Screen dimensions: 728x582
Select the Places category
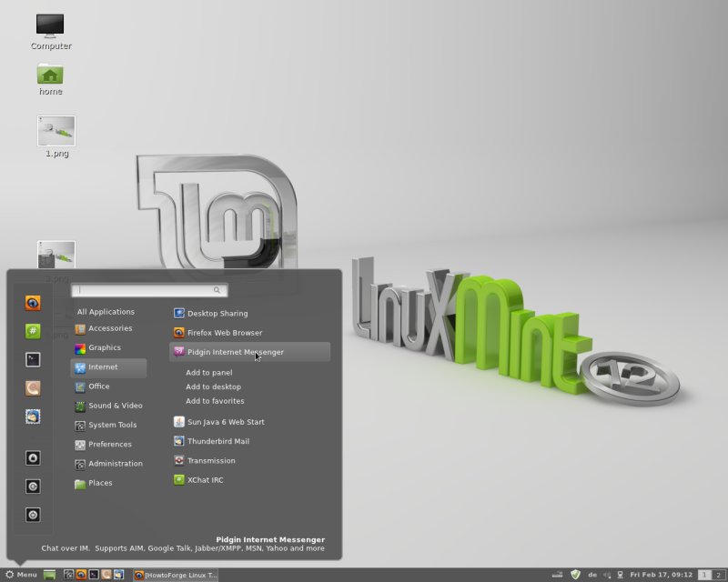pos(108,483)
